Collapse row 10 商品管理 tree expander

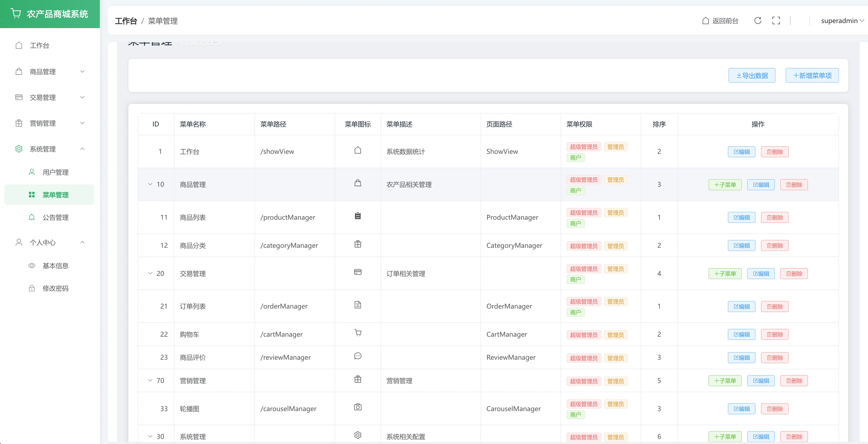(x=150, y=184)
